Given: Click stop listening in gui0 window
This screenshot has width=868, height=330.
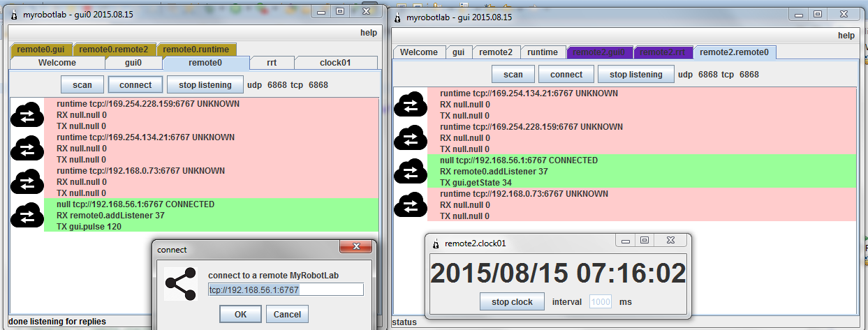Looking at the screenshot, I should [205, 85].
